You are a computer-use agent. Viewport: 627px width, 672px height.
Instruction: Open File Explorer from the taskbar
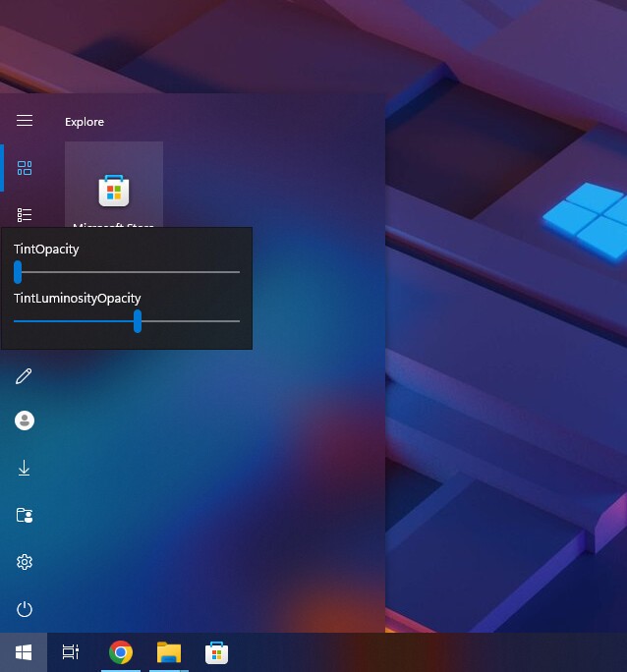[x=169, y=652]
